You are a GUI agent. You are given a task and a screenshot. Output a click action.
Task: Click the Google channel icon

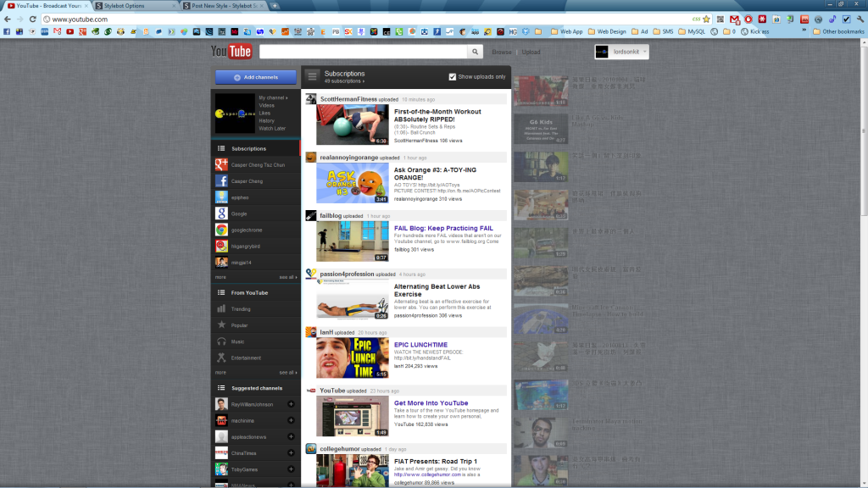221,213
